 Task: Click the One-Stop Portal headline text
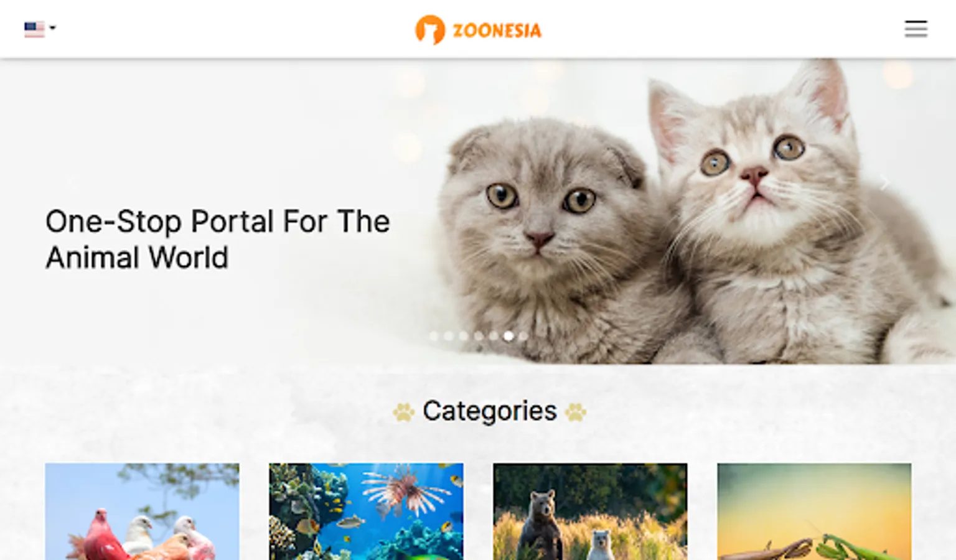coord(218,240)
